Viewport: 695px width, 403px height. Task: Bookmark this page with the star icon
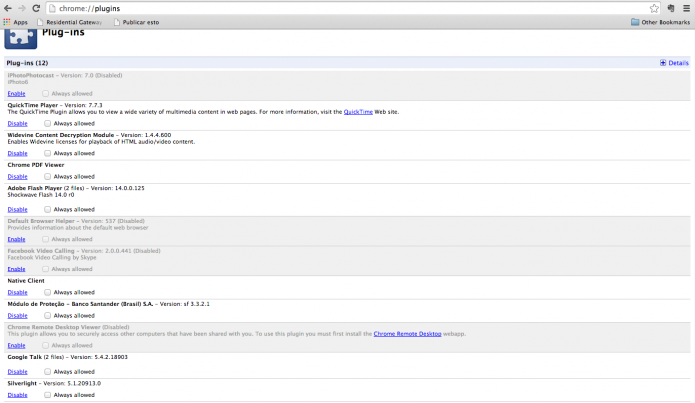click(x=654, y=8)
